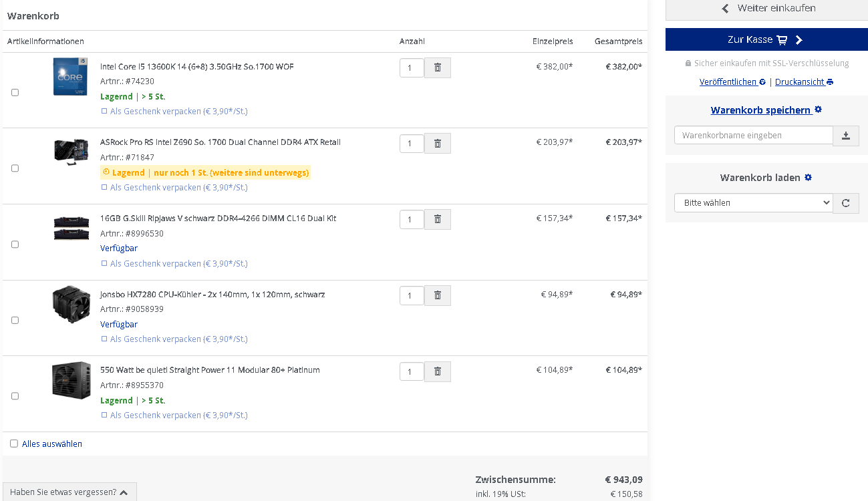Remove ASRock Pro RS motherboard via trash icon
Screen dimensions: 868x501
click(438, 143)
